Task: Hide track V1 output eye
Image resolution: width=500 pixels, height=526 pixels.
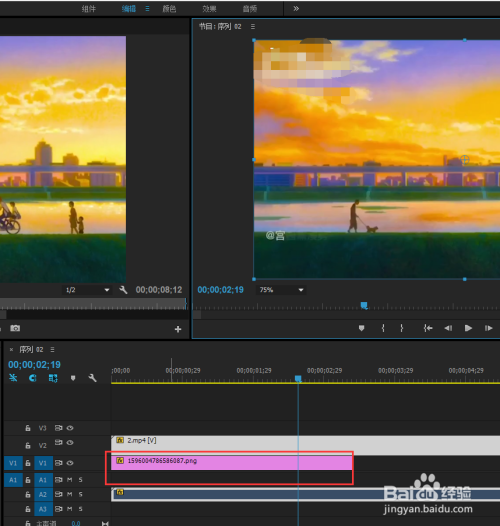Action: [70, 463]
